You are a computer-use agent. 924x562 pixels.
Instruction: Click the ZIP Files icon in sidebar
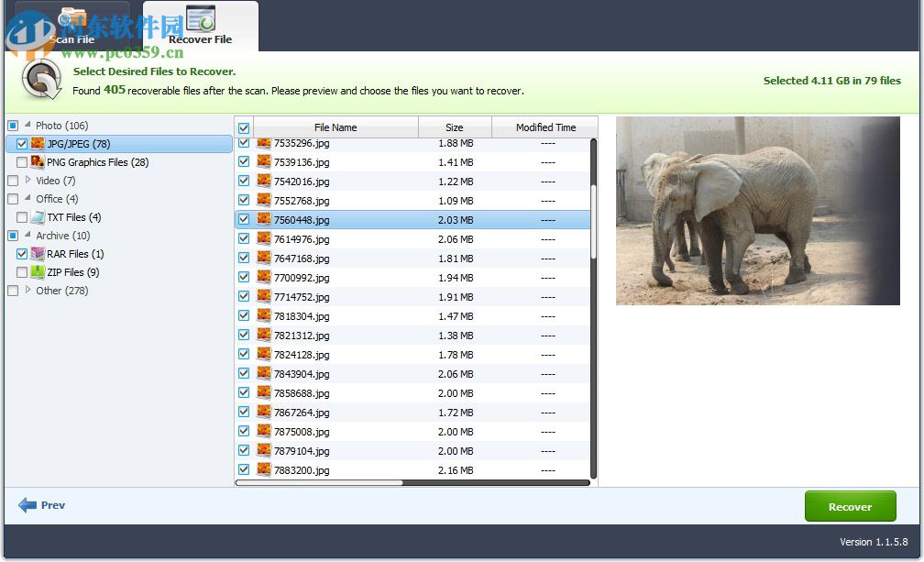(38, 272)
